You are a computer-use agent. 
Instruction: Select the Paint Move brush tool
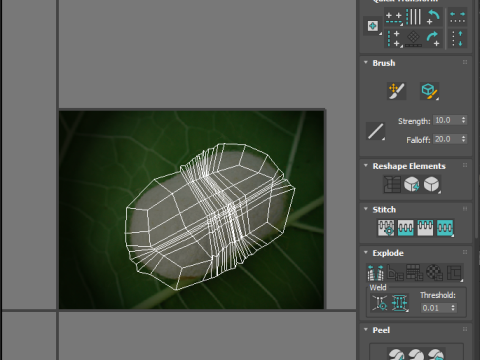pos(397,91)
